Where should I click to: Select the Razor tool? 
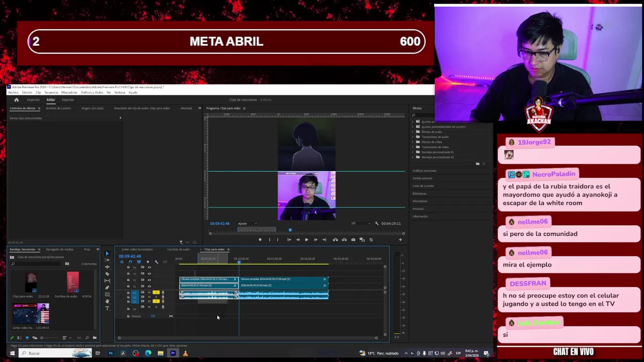click(107, 274)
